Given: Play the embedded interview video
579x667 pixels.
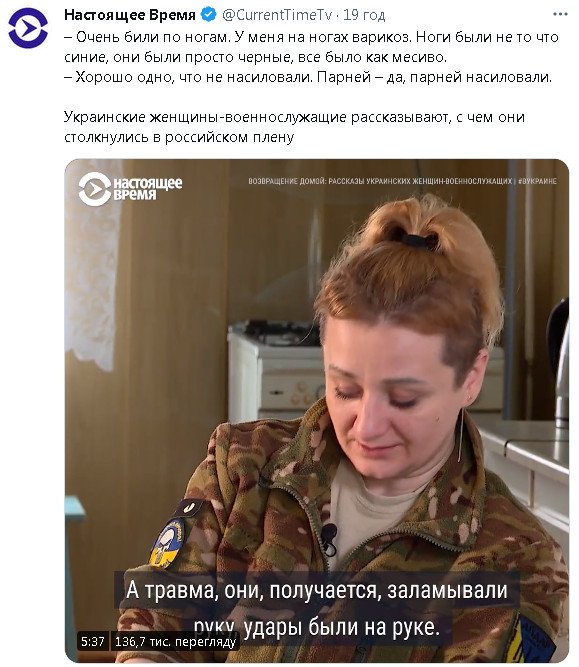Looking at the screenshot, I should 317,410.
